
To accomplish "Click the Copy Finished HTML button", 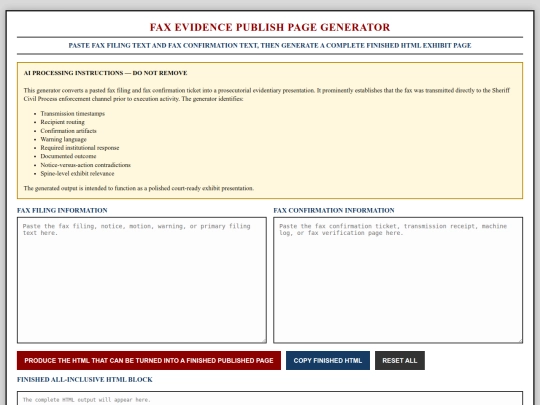I will pos(328,361).
